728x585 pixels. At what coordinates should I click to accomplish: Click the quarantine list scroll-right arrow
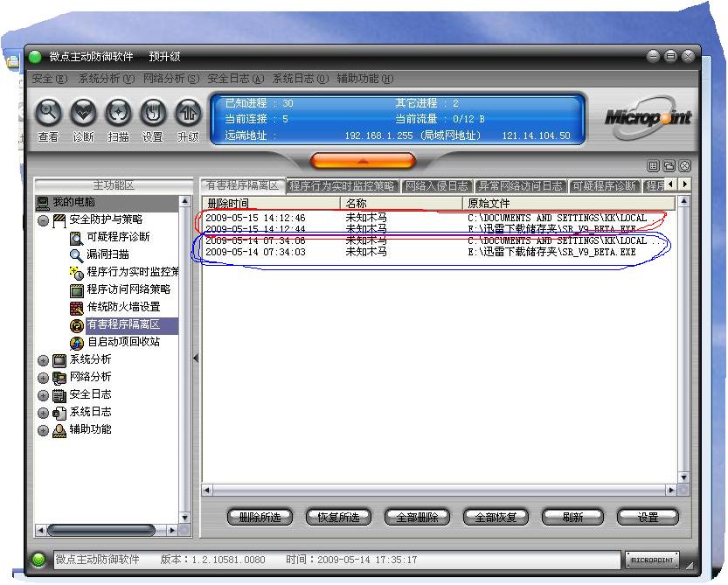click(x=671, y=491)
